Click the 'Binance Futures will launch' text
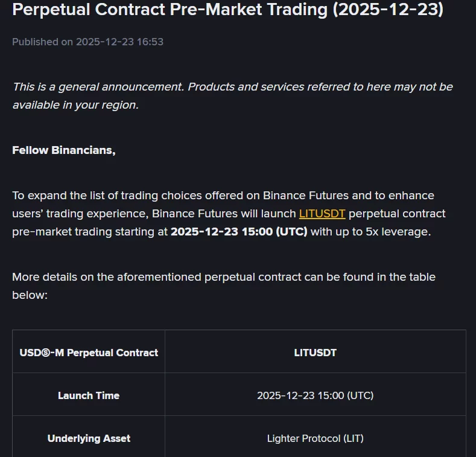This screenshot has width=476, height=457. (x=224, y=214)
